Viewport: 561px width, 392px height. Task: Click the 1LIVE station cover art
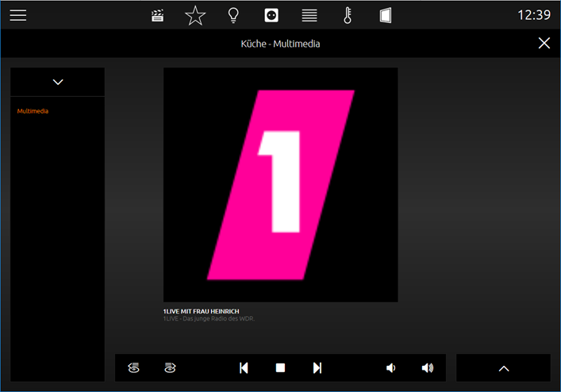coord(281,185)
